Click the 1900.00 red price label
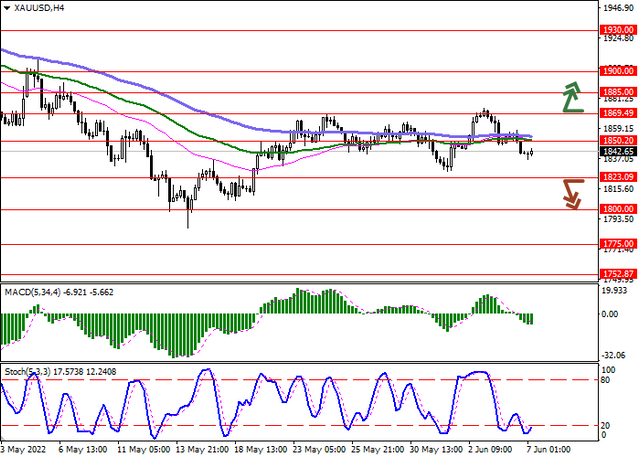This screenshot has height=457, width=640. 618,71
